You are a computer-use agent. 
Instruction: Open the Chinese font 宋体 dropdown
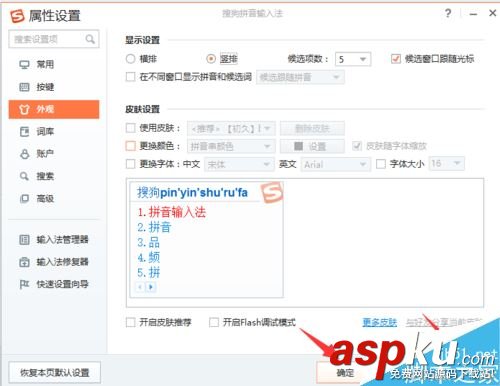[238, 164]
